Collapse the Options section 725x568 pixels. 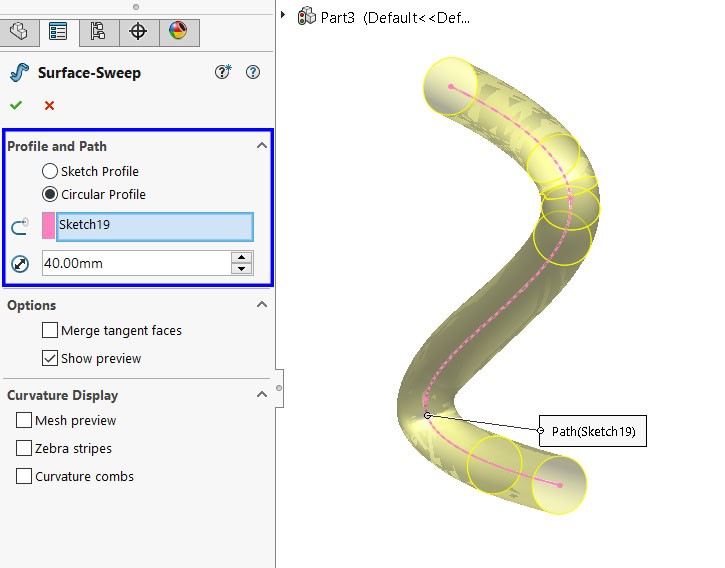coord(262,305)
